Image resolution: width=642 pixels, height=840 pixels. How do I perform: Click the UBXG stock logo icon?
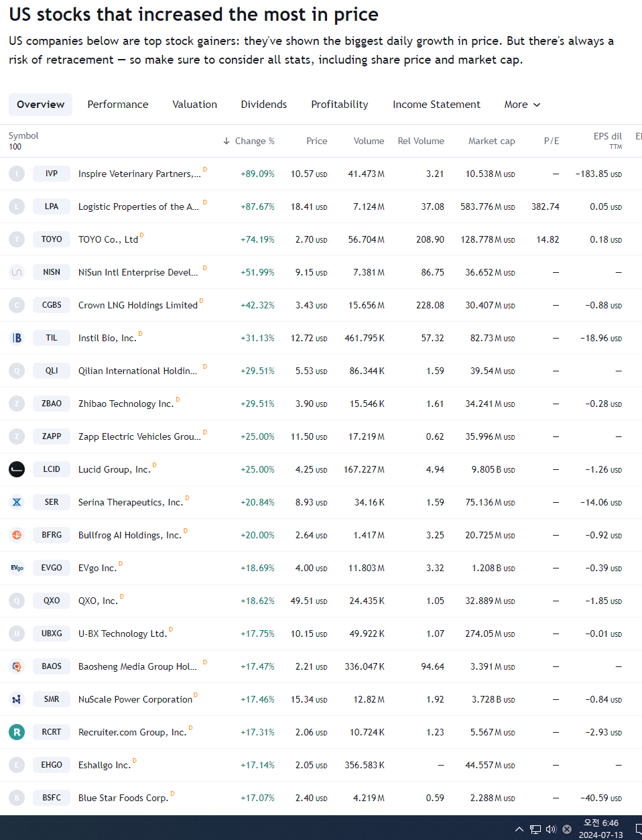click(x=17, y=634)
